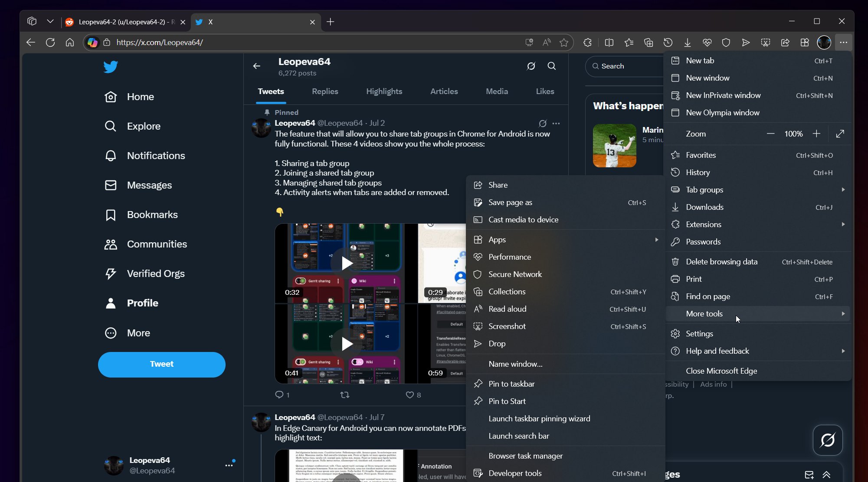Close the X browser tab
868x482 pixels.
click(312, 22)
